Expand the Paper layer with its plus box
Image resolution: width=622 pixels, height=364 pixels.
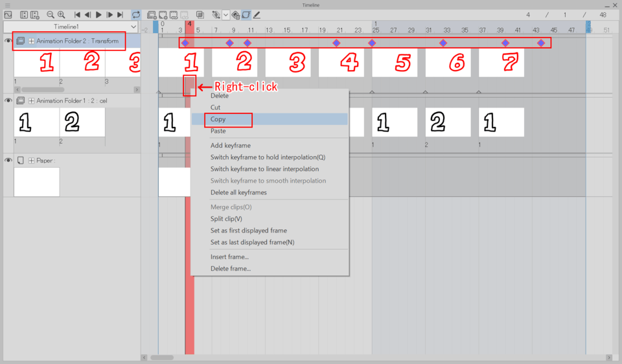(x=31, y=161)
